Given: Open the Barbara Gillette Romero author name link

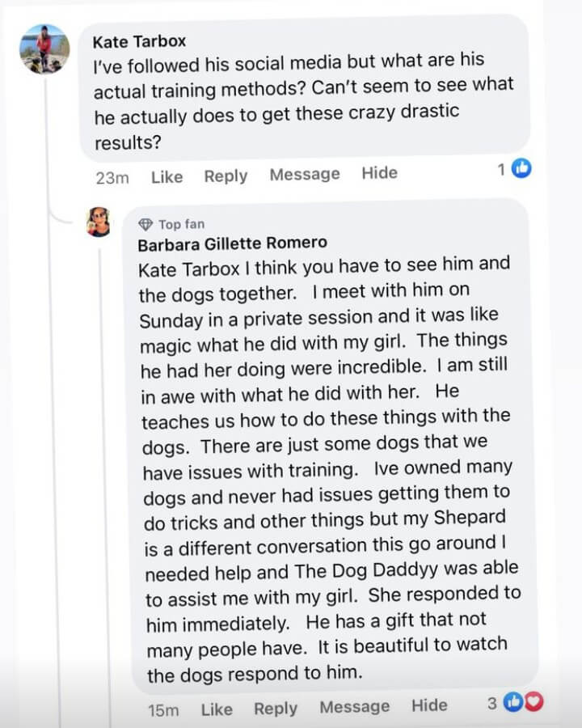Looking at the screenshot, I should click(x=232, y=243).
